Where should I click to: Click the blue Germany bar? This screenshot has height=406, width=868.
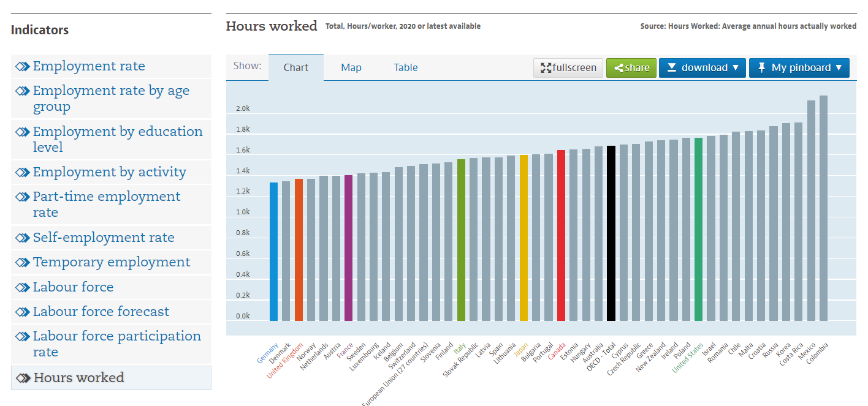coord(273,252)
